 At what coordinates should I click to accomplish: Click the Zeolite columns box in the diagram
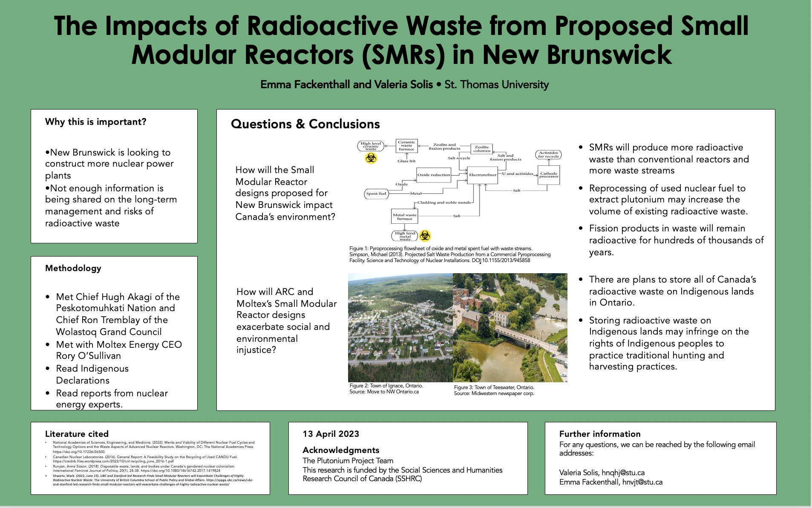[x=482, y=149]
